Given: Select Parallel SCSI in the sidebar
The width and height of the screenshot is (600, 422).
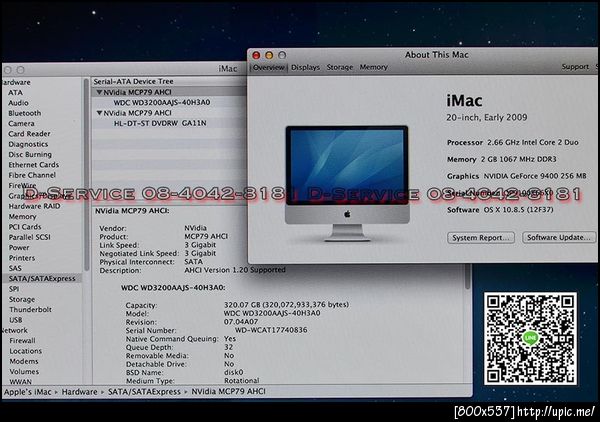Looking at the screenshot, I should [x=29, y=237].
